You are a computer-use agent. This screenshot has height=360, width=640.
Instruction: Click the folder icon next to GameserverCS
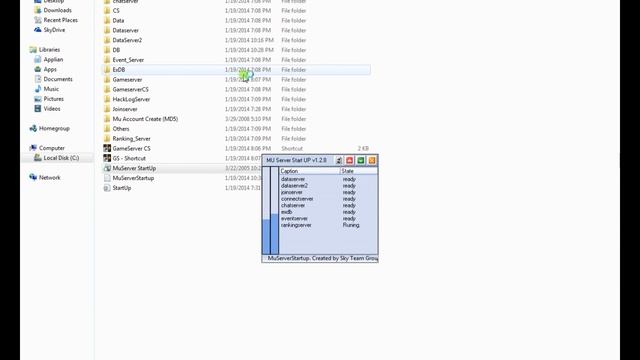107,89
